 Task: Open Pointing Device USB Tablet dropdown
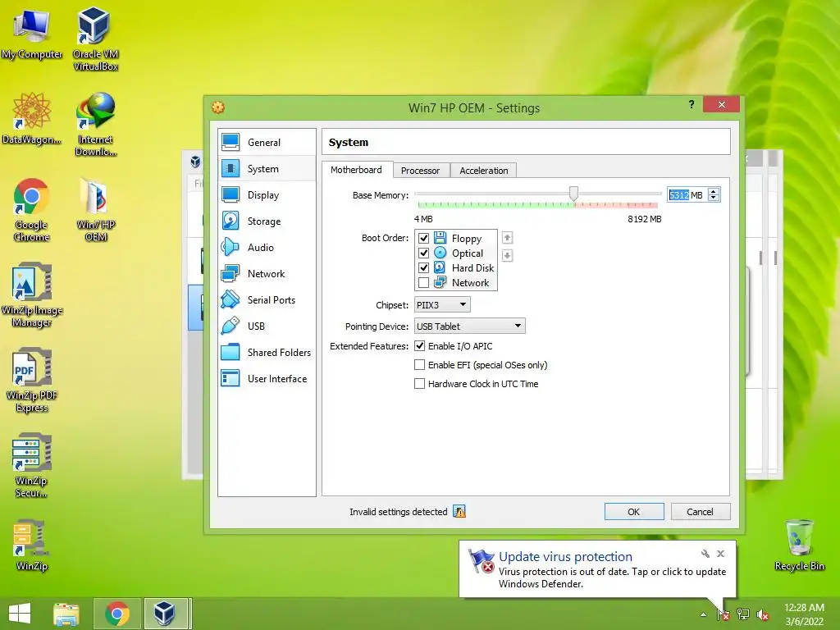coord(469,326)
